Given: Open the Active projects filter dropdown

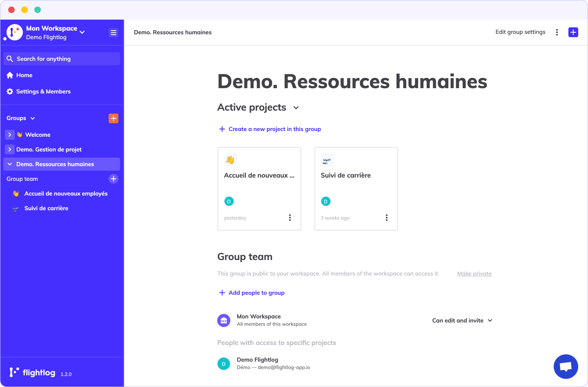Looking at the screenshot, I should [296, 108].
